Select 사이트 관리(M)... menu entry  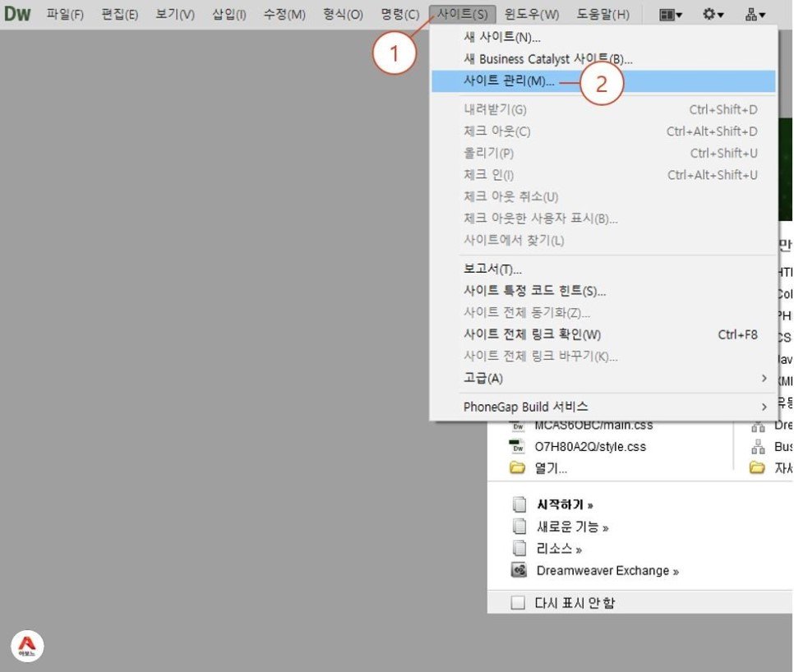click(x=602, y=81)
